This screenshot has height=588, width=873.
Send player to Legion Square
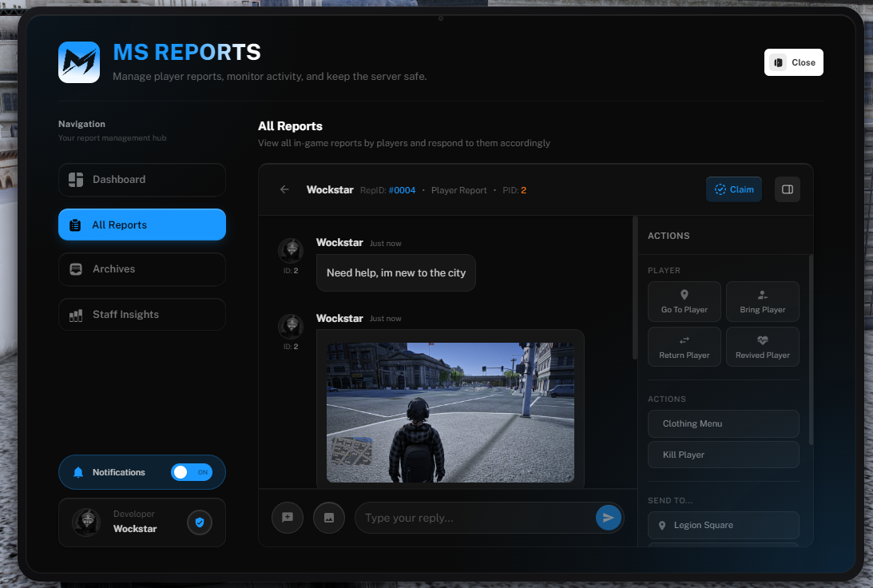[x=723, y=525]
